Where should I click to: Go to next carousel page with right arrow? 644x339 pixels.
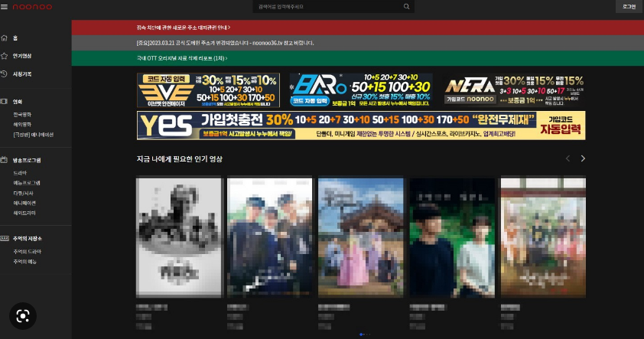tap(582, 158)
